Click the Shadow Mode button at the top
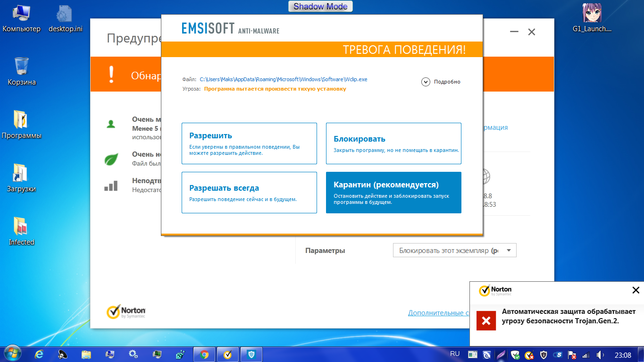Image resolution: width=644 pixels, height=362 pixels. click(x=320, y=6)
